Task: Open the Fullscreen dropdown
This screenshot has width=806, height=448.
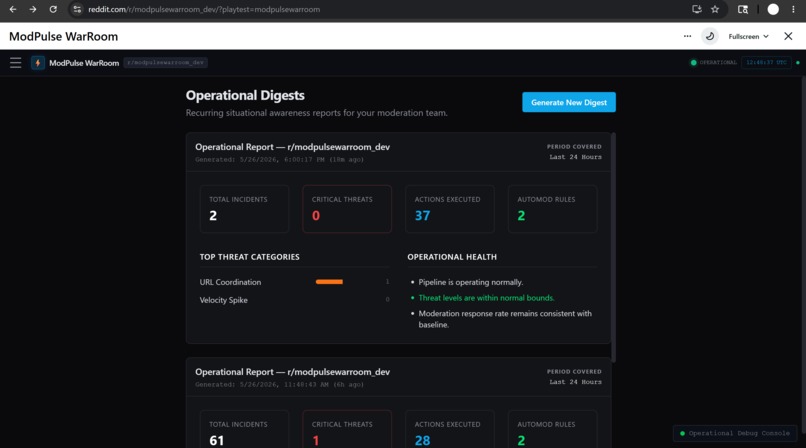Action: pyautogui.click(x=748, y=36)
